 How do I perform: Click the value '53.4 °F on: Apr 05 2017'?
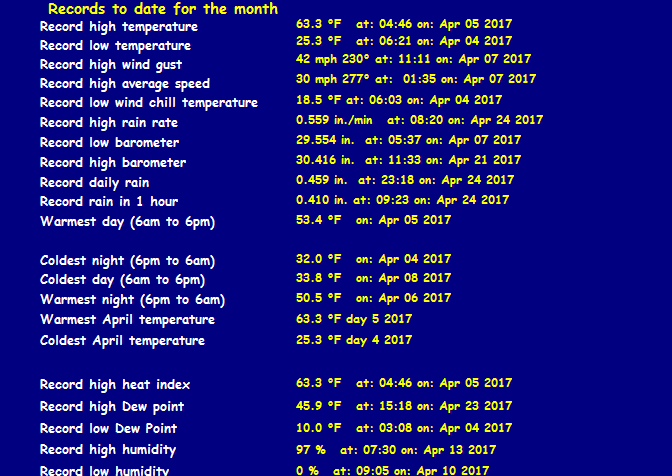click(x=373, y=220)
